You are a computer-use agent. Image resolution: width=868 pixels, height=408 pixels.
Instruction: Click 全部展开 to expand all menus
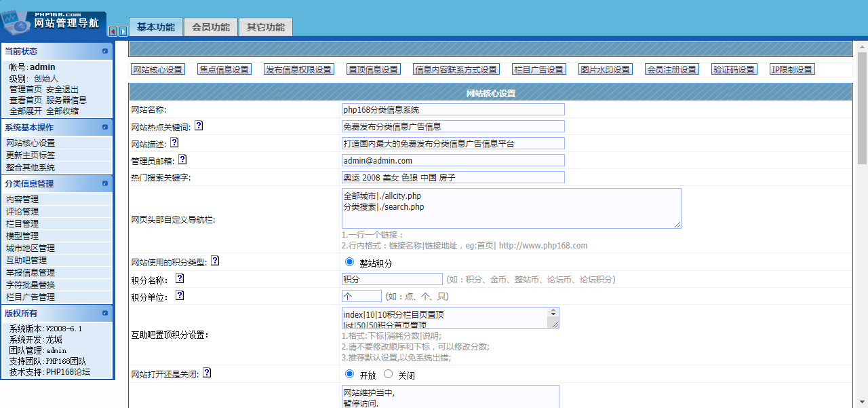click(26, 111)
